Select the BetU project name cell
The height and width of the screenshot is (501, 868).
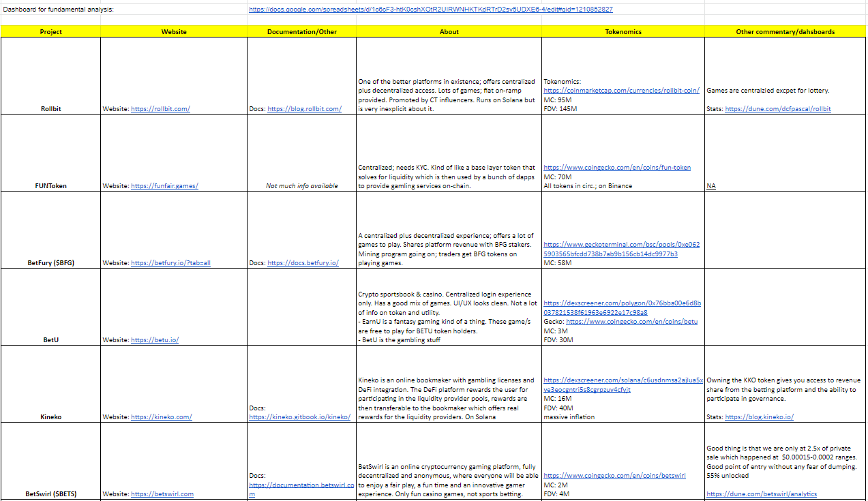click(x=50, y=307)
